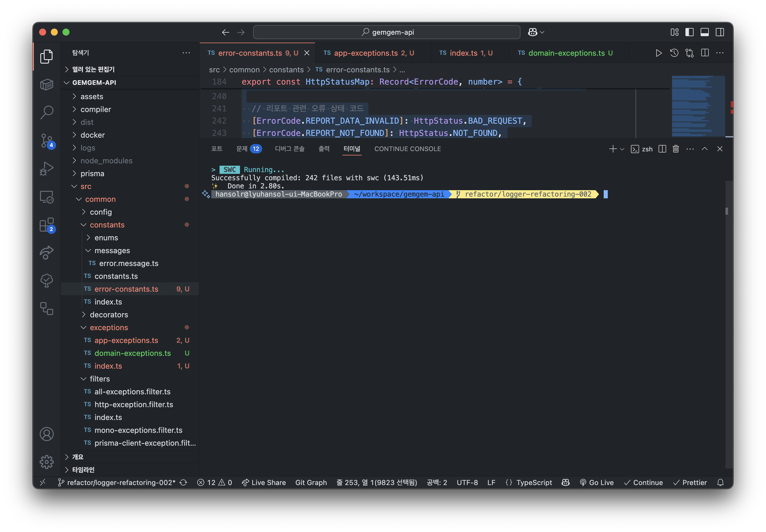Toggle bottom panel visibility
Viewport: 766px width, 532px height.
pos(704,32)
